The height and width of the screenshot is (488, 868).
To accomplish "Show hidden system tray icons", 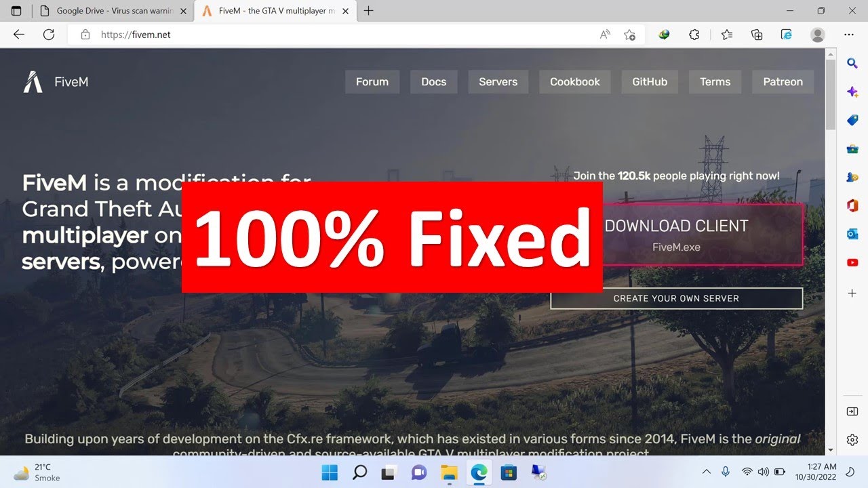I will (x=706, y=472).
